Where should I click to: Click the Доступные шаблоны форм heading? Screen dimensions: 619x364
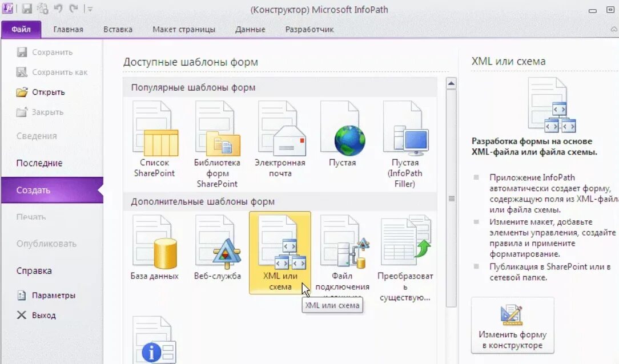[190, 62]
